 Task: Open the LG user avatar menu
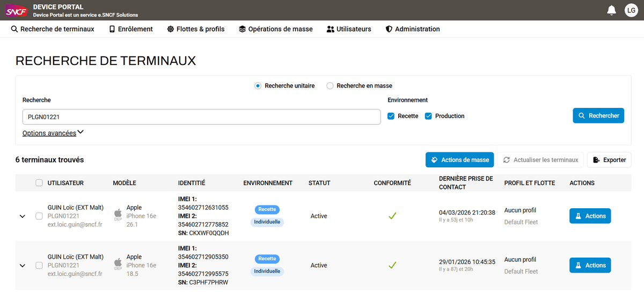[x=631, y=10]
